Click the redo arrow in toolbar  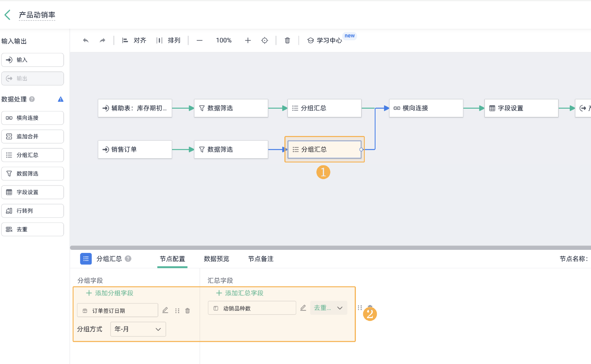tap(103, 40)
